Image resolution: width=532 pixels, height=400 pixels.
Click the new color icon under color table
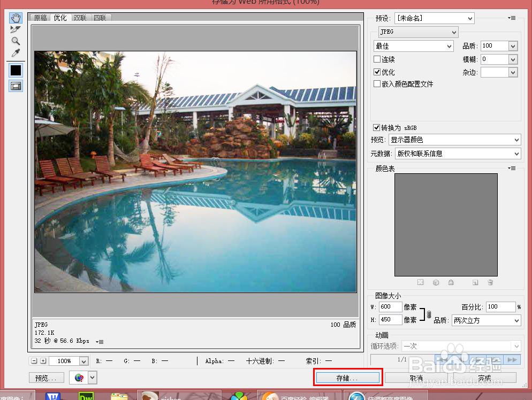475,282
